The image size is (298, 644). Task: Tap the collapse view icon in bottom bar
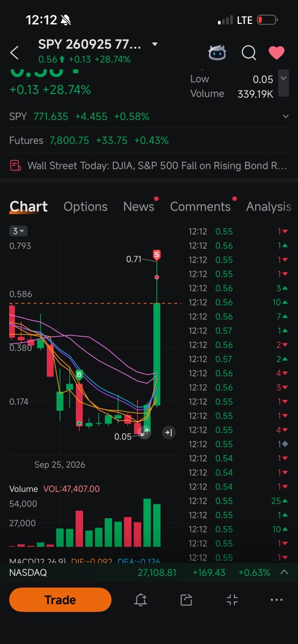(232, 600)
